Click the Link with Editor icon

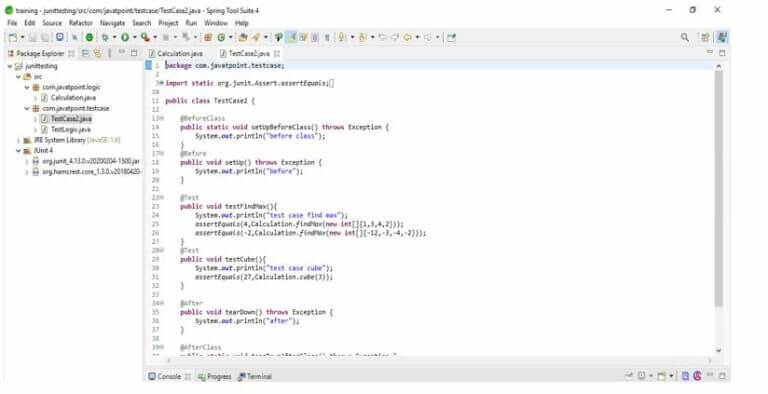coord(97,53)
